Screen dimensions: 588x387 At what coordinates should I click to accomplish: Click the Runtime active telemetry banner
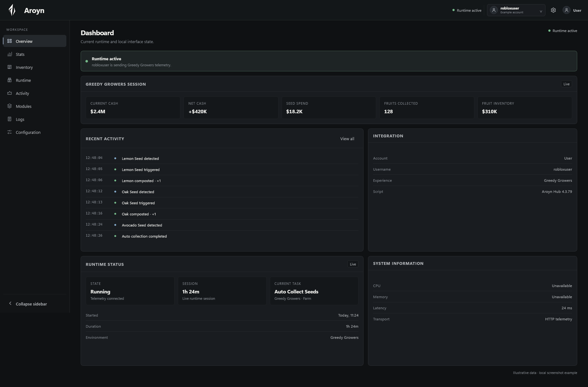pyautogui.click(x=329, y=61)
